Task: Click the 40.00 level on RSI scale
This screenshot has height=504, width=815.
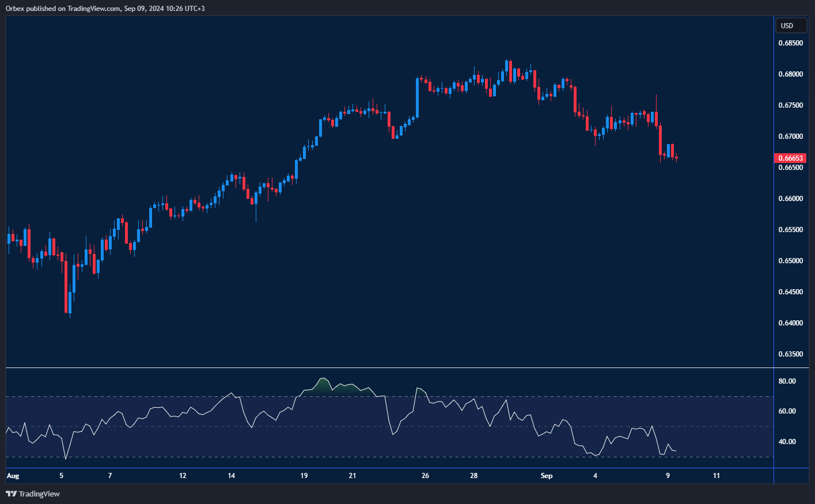Action: tap(787, 442)
